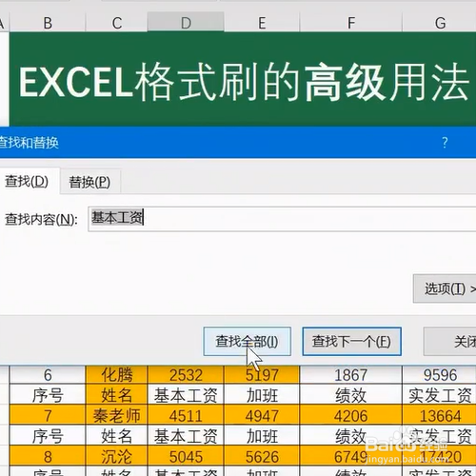
Task: Select the 加班 cell above 4947
Action: (262, 395)
